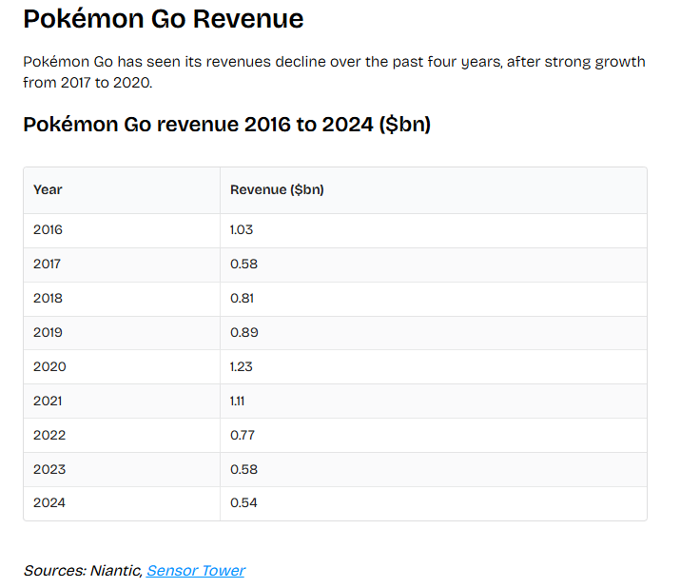700x588 pixels.
Task: Select the 0.54 revenue value
Action: point(243,502)
